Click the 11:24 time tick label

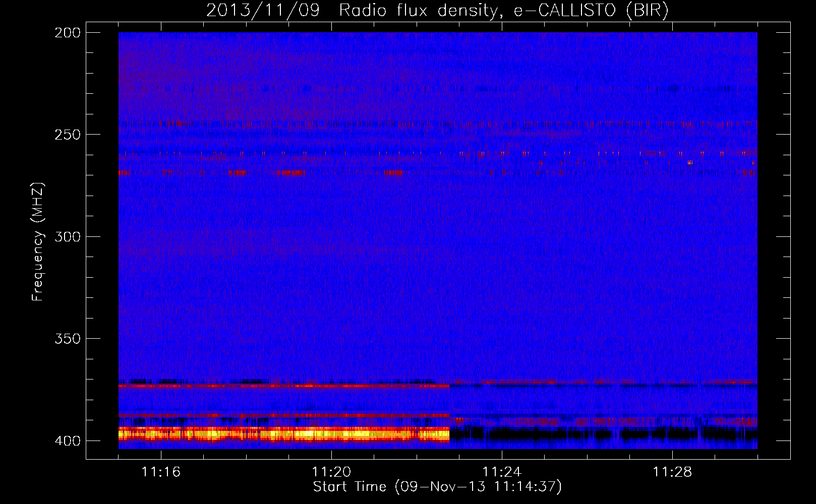pos(502,472)
